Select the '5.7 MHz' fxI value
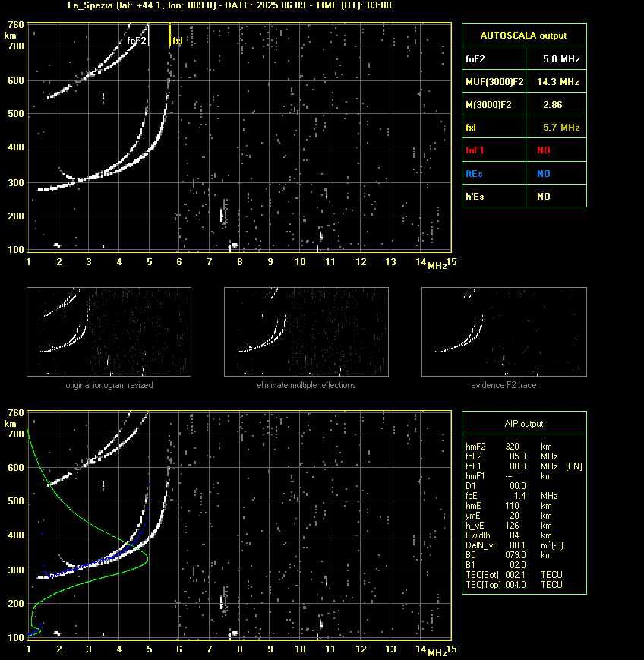Viewport: 644px width, 660px height. pos(561,127)
